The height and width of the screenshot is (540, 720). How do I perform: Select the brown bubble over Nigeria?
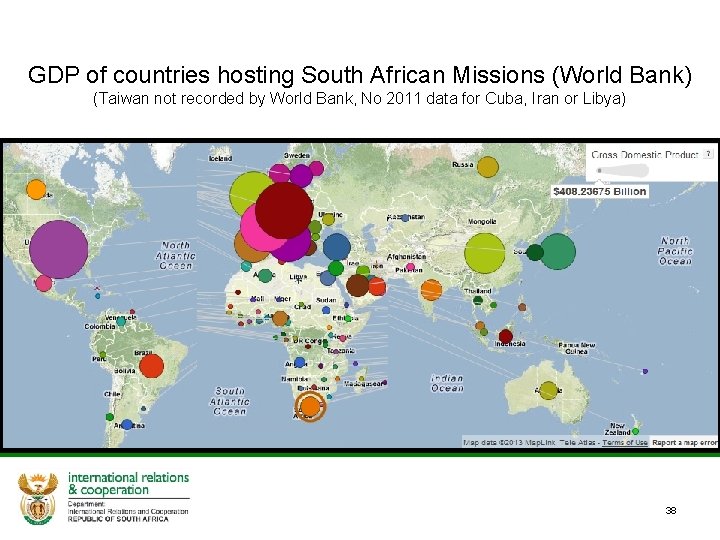(280, 318)
